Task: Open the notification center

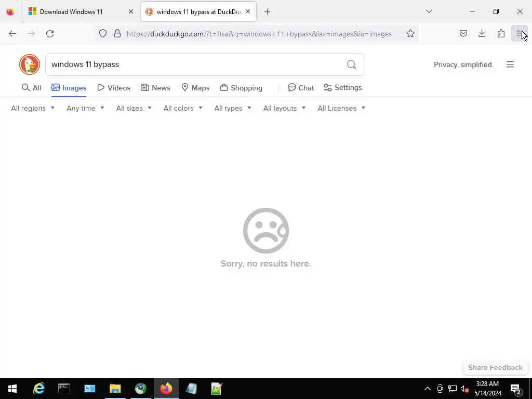Action: pos(516,389)
